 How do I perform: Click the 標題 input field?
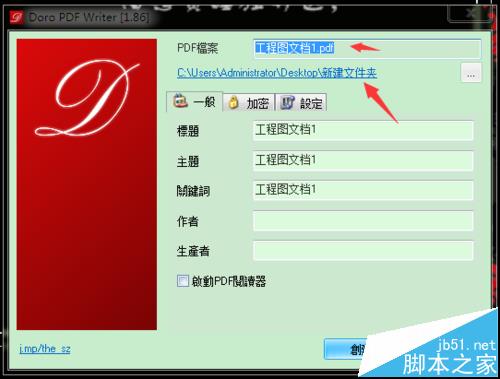coord(363,130)
